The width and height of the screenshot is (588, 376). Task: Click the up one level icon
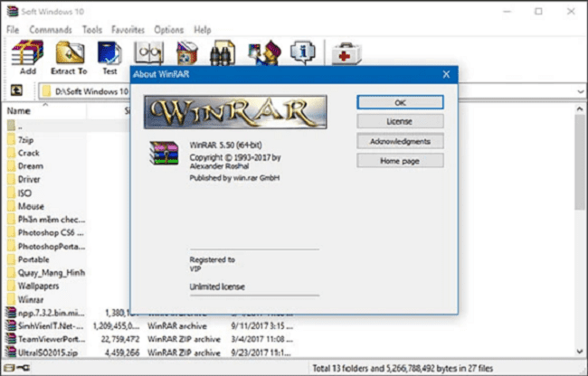click(16, 90)
